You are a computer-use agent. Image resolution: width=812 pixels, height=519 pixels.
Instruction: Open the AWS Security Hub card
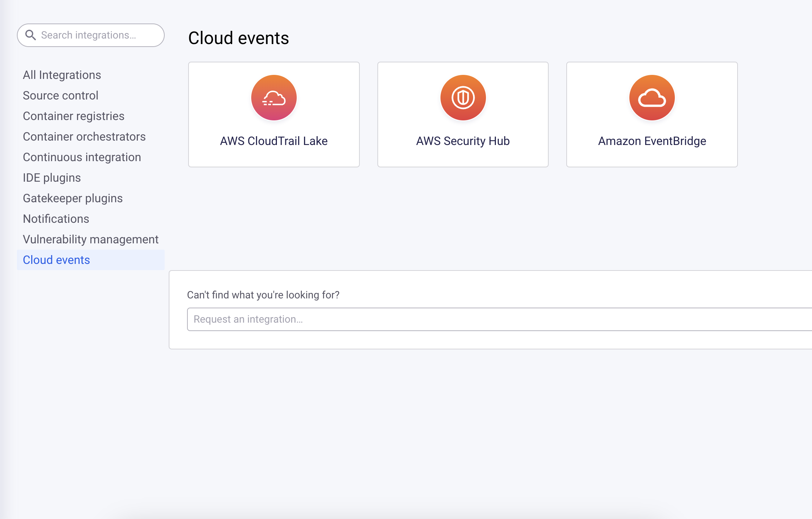pos(463,115)
